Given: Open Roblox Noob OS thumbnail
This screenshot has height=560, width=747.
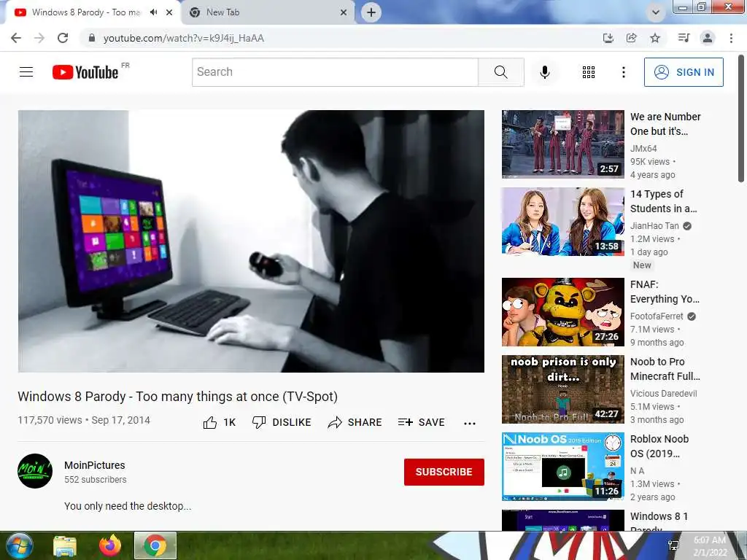Looking at the screenshot, I should pos(563,466).
